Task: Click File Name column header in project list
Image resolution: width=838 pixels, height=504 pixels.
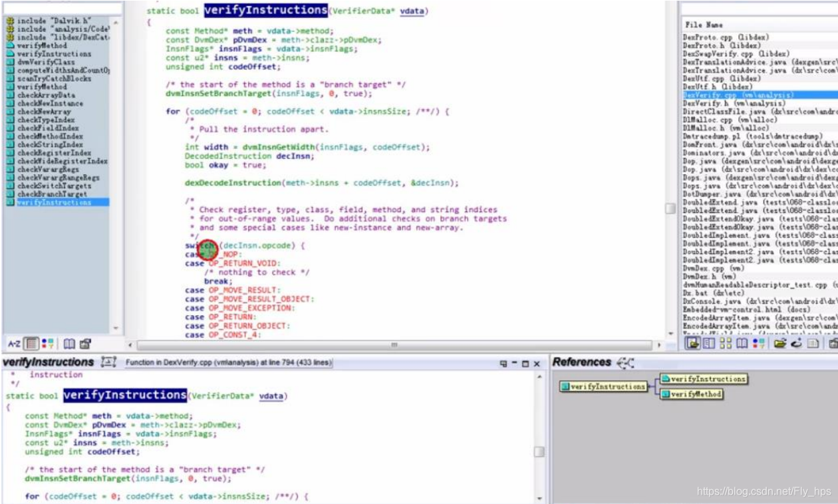Action: click(x=760, y=25)
